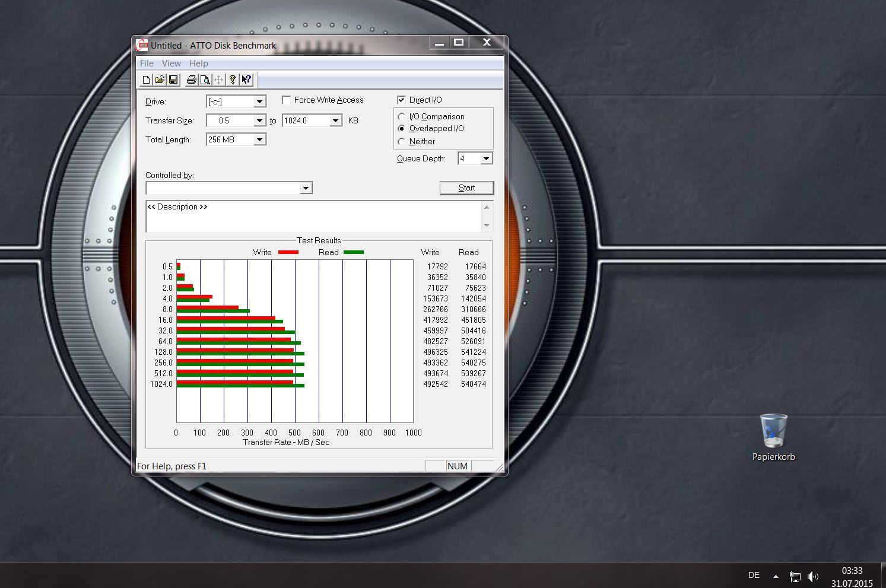This screenshot has height=588, width=886.
Task: Open the Help menu
Action: coord(199,63)
